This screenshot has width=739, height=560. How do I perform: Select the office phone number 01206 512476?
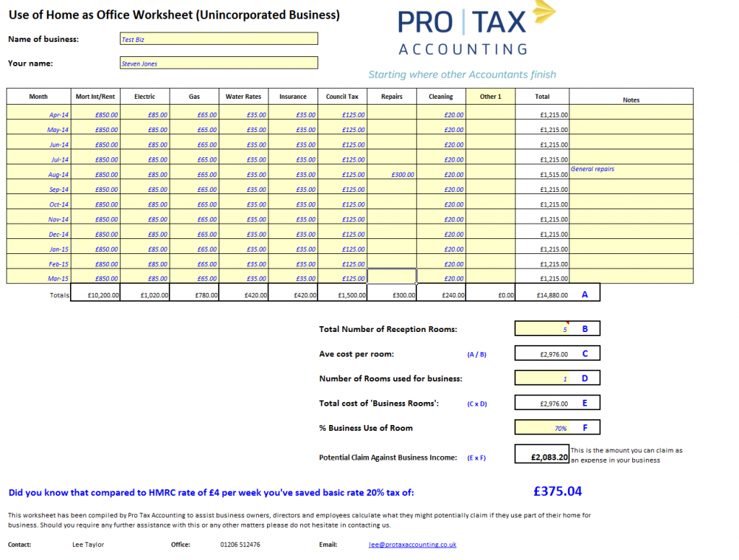[240, 545]
